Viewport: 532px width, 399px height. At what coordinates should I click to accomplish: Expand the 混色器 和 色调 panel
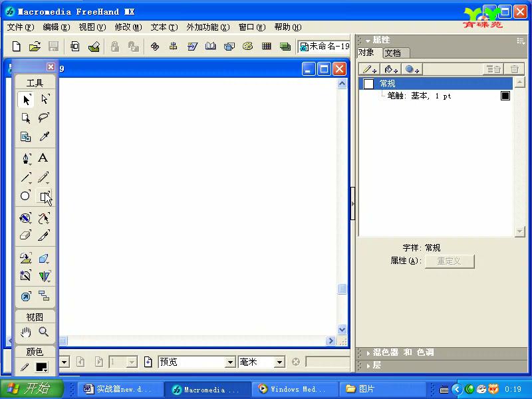point(368,353)
